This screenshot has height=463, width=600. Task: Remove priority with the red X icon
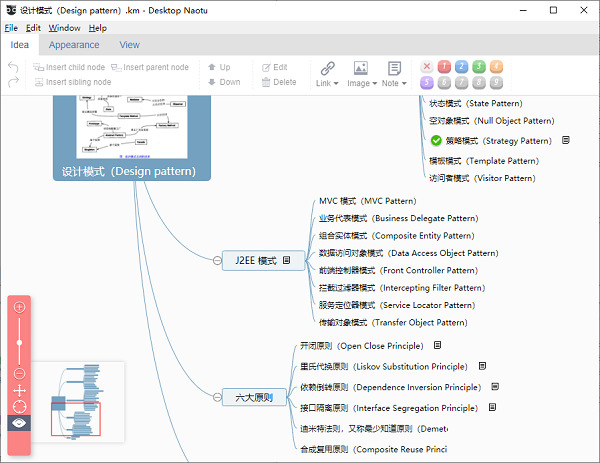click(x=427, y=67)
